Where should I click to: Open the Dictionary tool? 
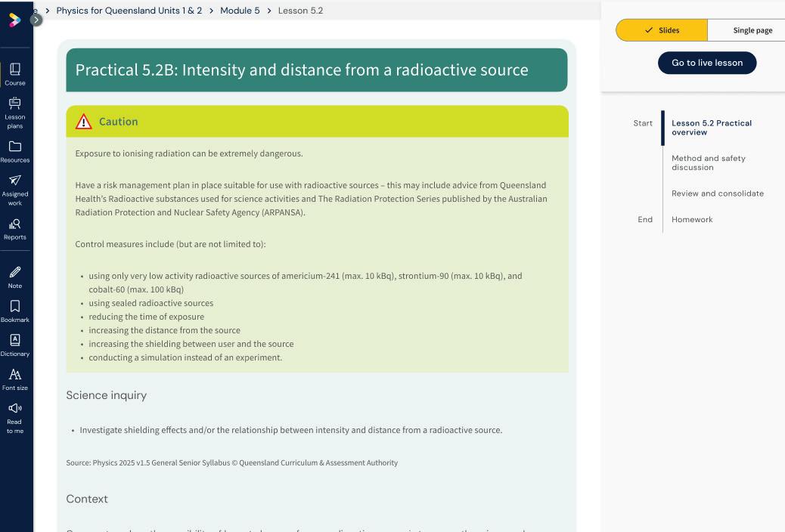15,345
